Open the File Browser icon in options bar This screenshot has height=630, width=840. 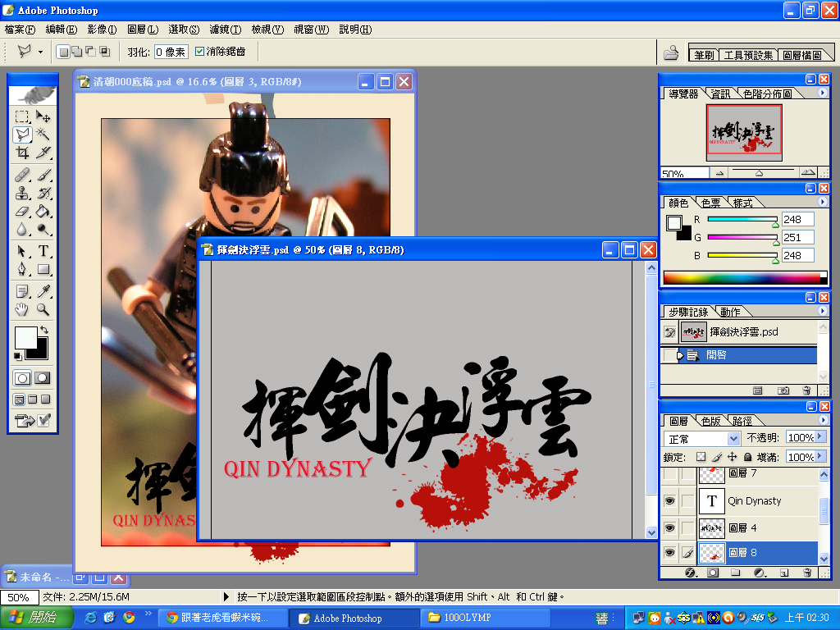[x=671, y=52]
